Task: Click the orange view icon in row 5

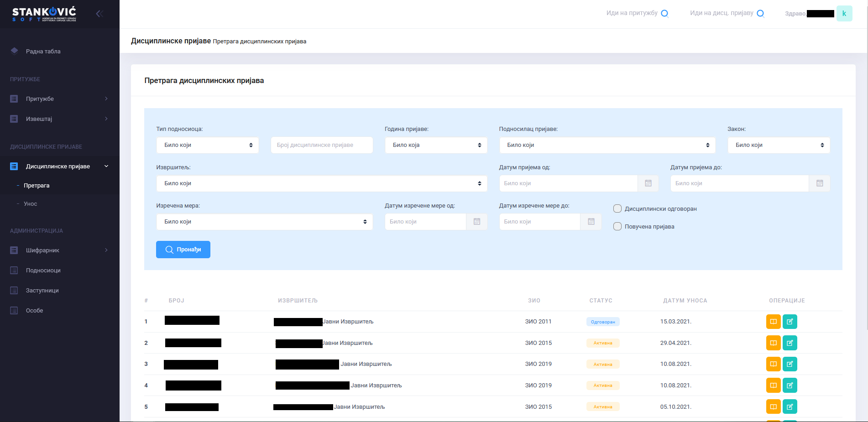Action: click(773, 406)
